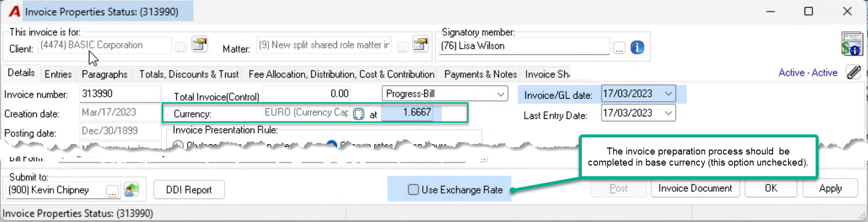Browse signatory member with ellipsis button
The height and width of the screenshot is (222, 868).
[x=619, y=48]
